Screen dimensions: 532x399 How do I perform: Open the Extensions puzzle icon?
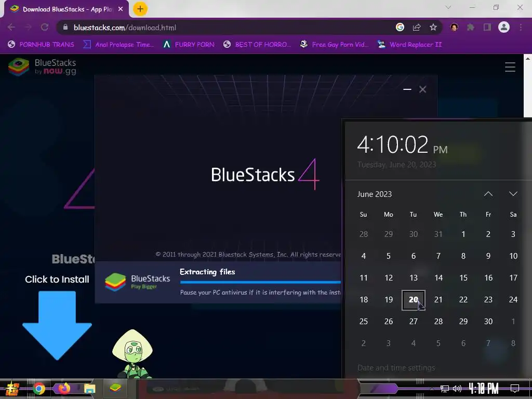pyautogui.click(x=471, y=27)
